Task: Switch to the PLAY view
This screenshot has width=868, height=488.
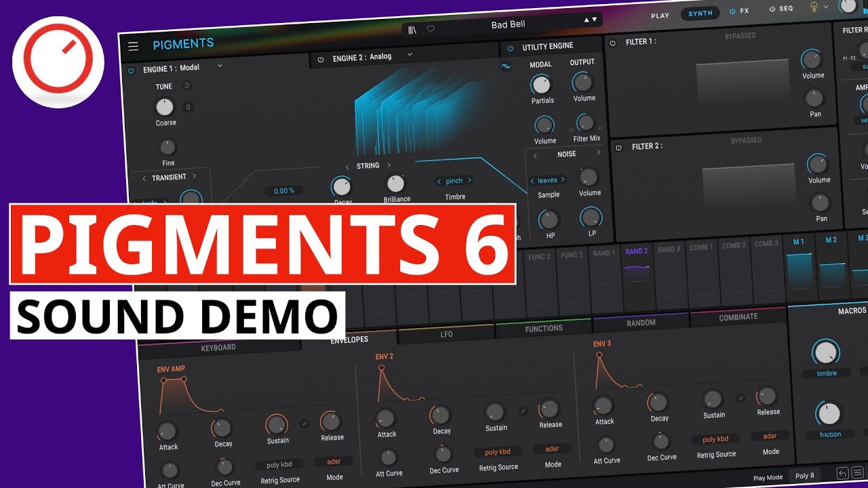Action: [x=660, y=16]
